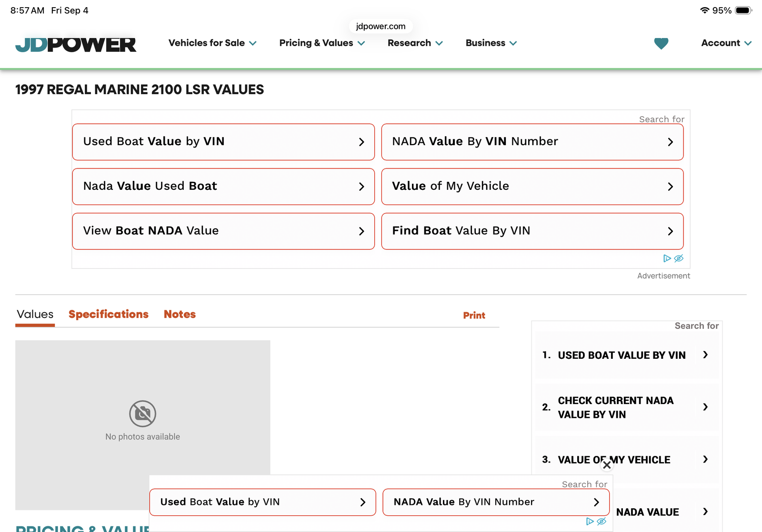Screen dimensions: 762x532
Task: Close the bottom overlay advertisement
Action: tap(607, 465)
